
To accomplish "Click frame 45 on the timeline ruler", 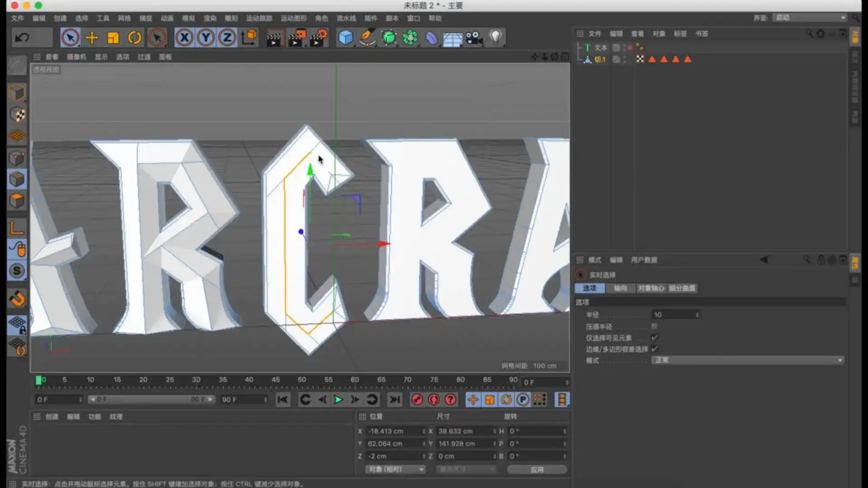I will coord(275,380).
